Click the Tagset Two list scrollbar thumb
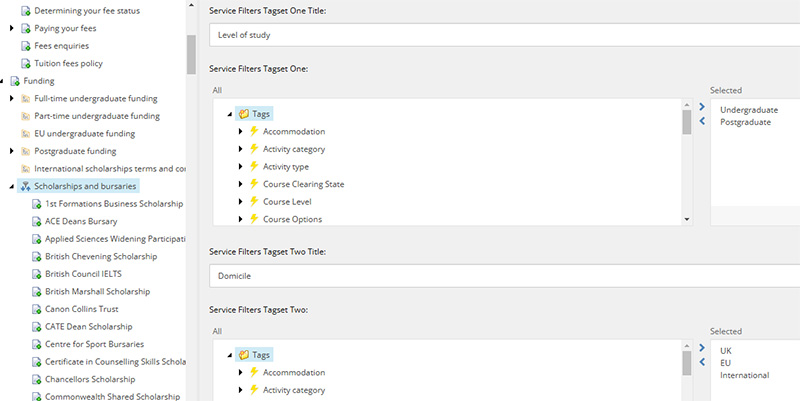The height and width of the screenshot is (401, 800). click(x=687, y=363)
